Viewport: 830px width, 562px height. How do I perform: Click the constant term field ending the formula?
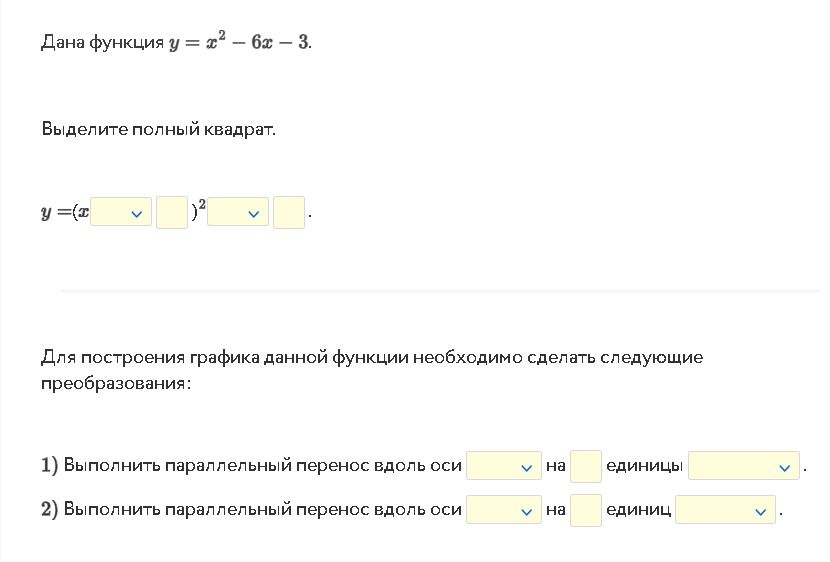(x=289, y=212)
